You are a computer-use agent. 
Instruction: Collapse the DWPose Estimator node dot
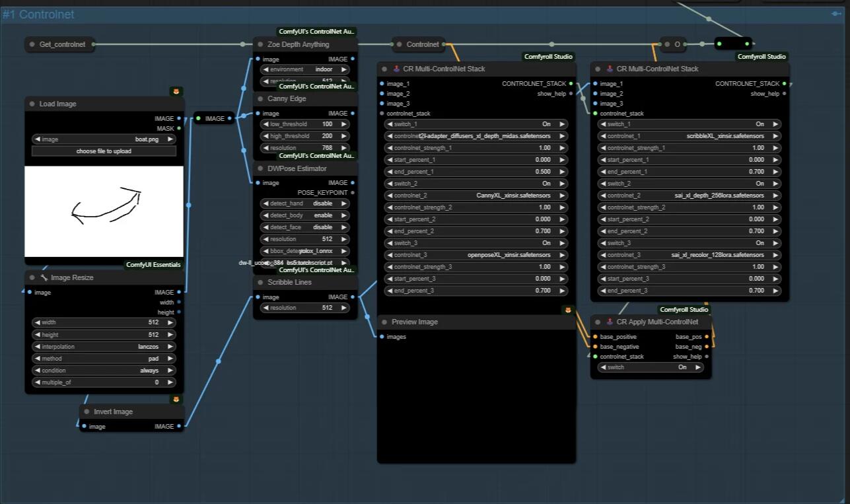pos(260,168)
